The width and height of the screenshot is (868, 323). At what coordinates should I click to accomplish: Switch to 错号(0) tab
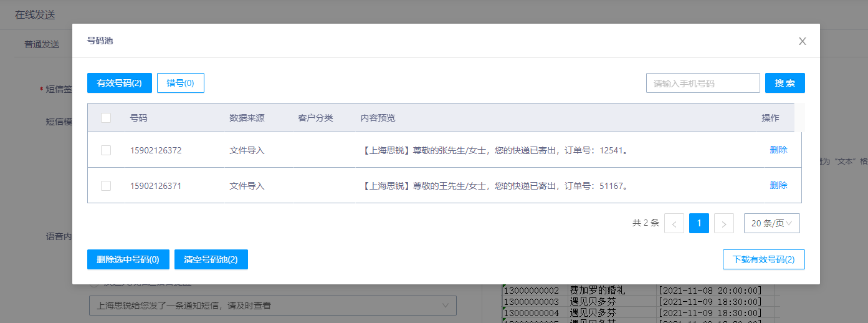tap(180, 83)
